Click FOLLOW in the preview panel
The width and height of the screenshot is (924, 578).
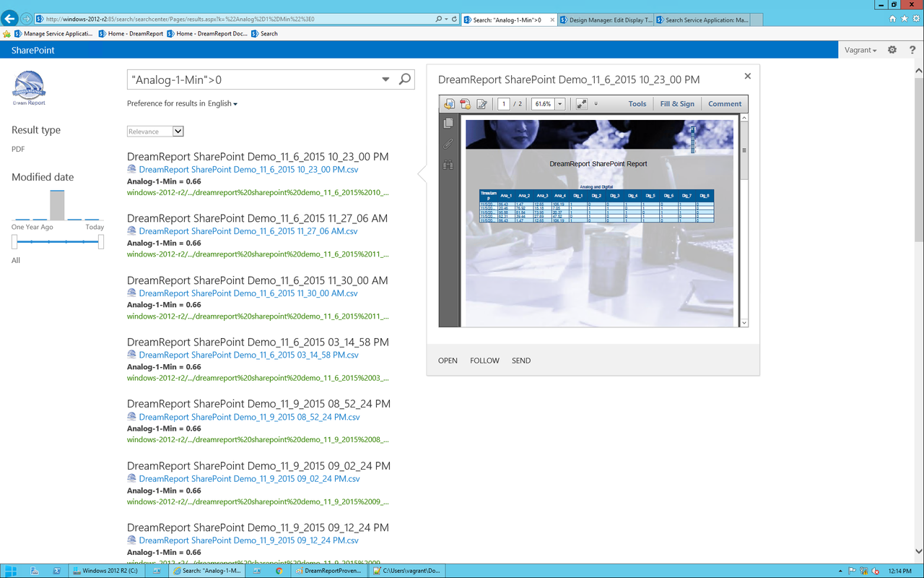click(484, 361)
